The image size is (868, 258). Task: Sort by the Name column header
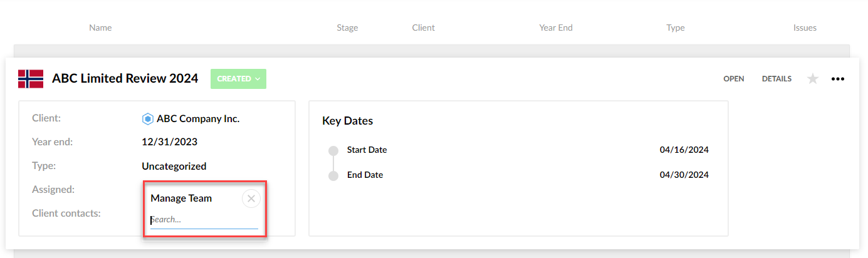click(x=100, y=28)
